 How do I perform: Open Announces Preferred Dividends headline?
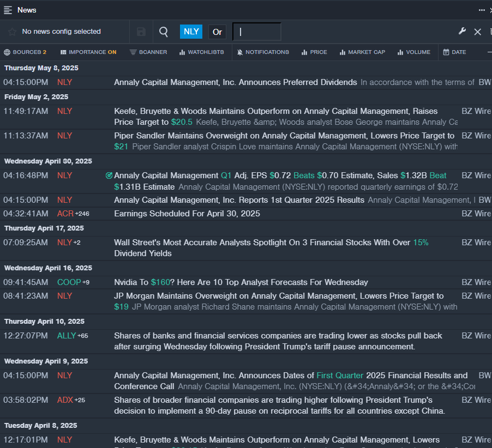(x=235, y=82)
